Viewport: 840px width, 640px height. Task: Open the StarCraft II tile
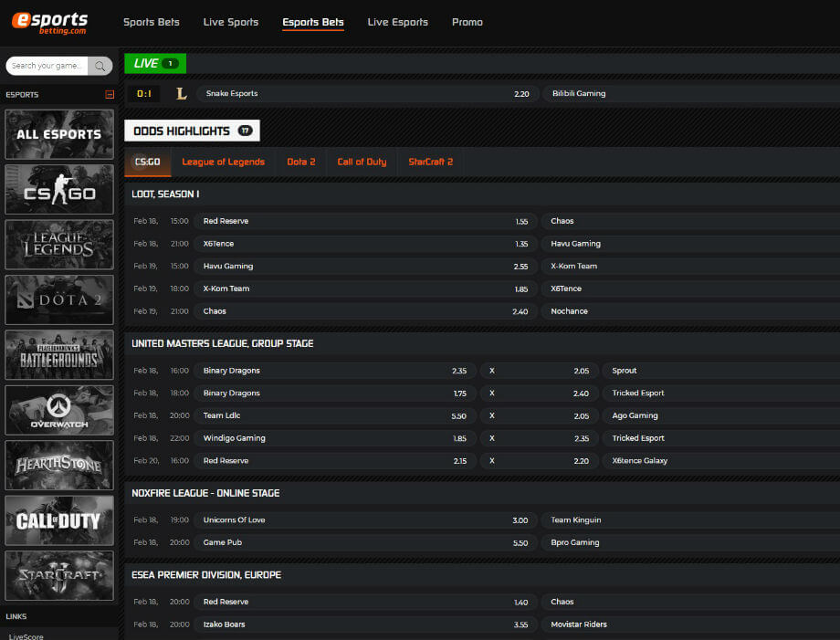[x=59, y=575]
